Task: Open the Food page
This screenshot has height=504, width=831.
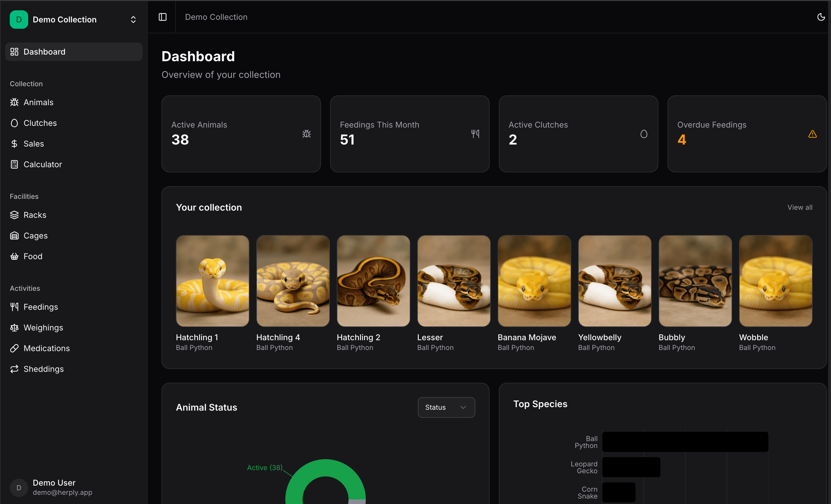Action: [x=74, y=256]
